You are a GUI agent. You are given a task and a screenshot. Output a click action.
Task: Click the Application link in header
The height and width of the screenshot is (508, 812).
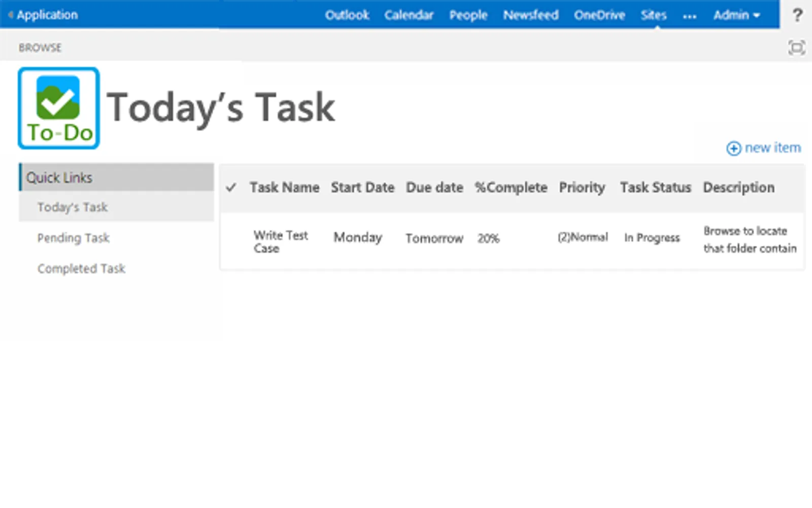47,15
